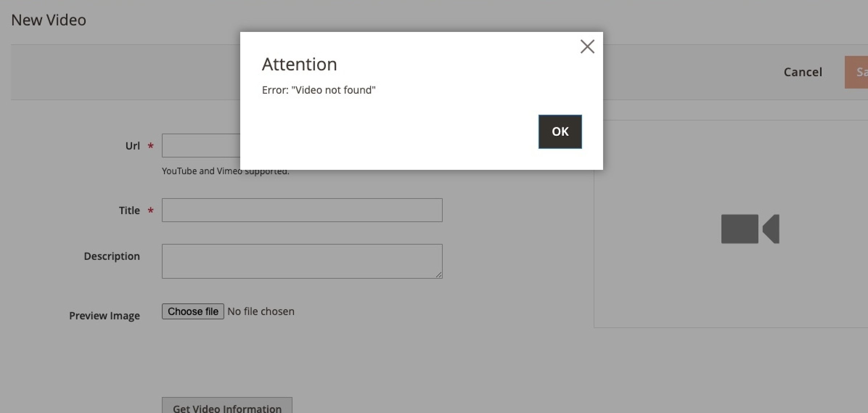Open the file picker via Choose file
The width and height of the screenshot is (868, 413).
click(193, 311)
